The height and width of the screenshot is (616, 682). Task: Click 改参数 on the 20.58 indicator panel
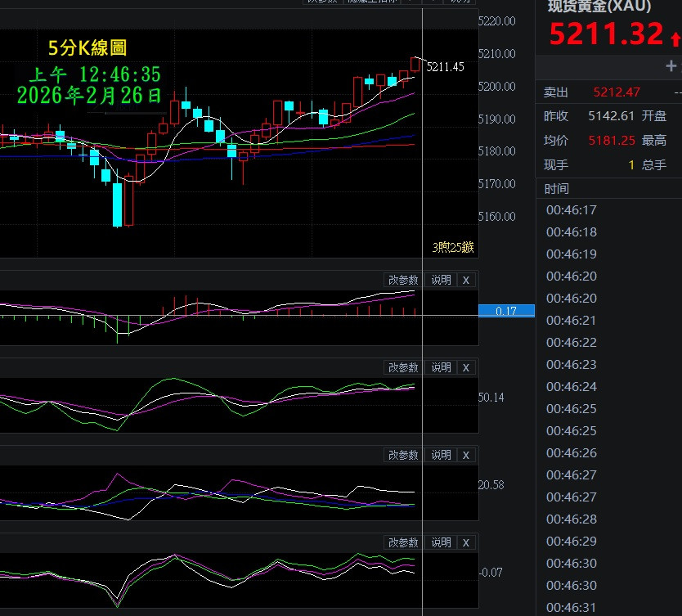(x=403, y=455)
